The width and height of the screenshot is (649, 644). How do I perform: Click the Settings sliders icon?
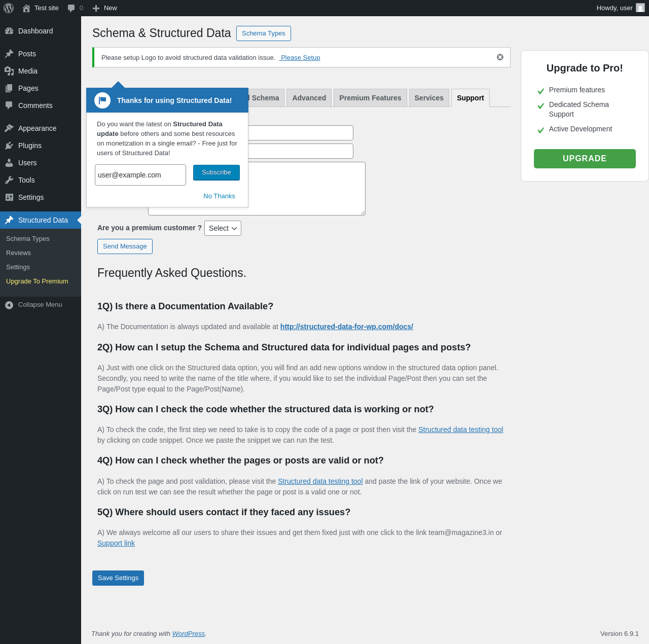[9, 197]
